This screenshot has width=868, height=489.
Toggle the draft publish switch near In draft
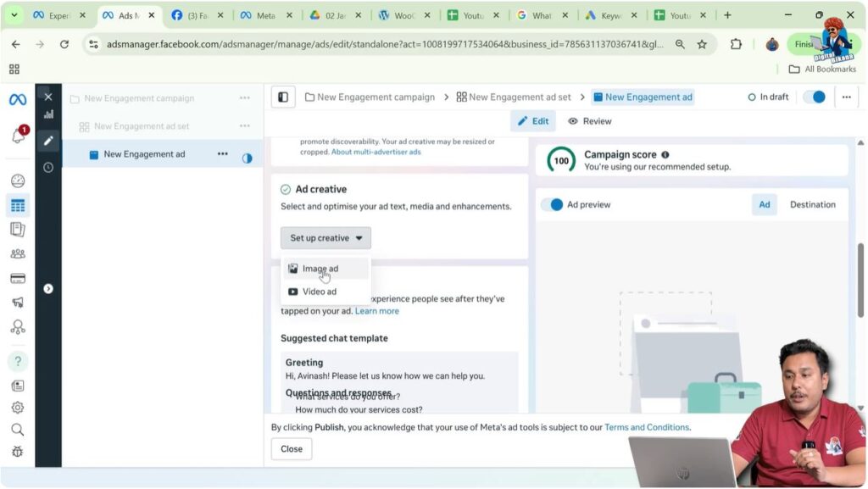point(814,97)
